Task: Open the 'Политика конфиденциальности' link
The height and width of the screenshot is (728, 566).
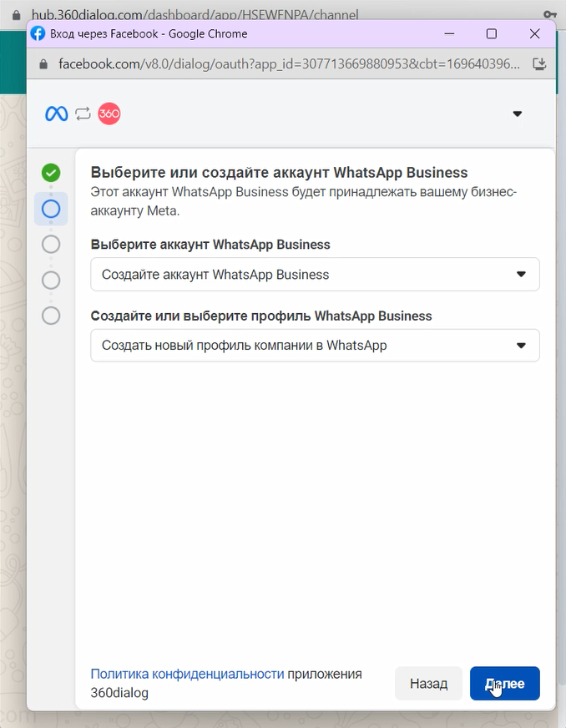Action: click(x=187, y=674)
